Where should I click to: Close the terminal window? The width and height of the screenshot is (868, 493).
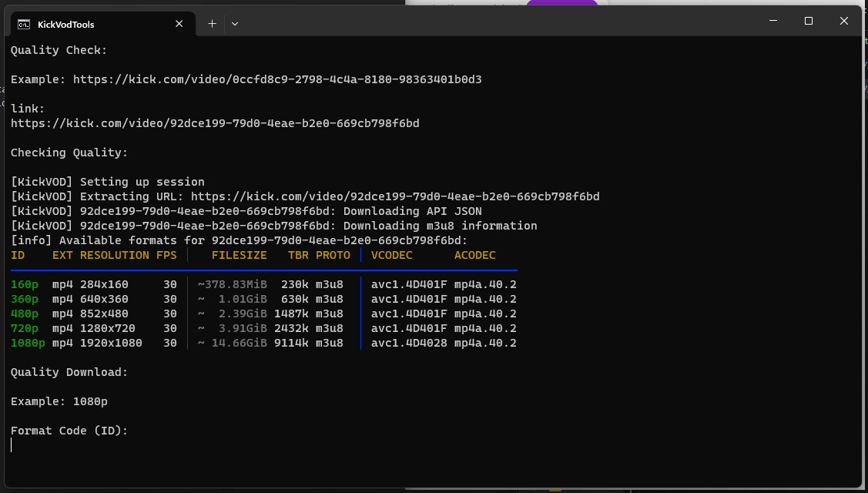click(x=844, y=21)
